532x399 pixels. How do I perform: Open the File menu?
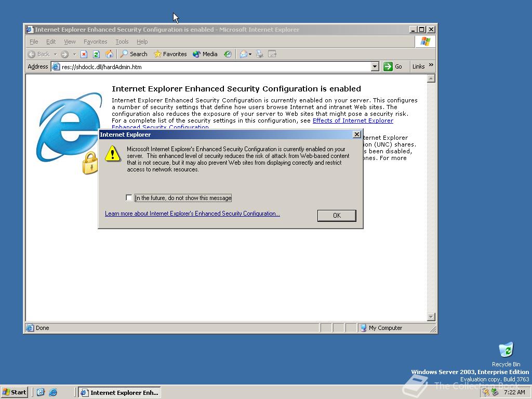tap(34, 42)
